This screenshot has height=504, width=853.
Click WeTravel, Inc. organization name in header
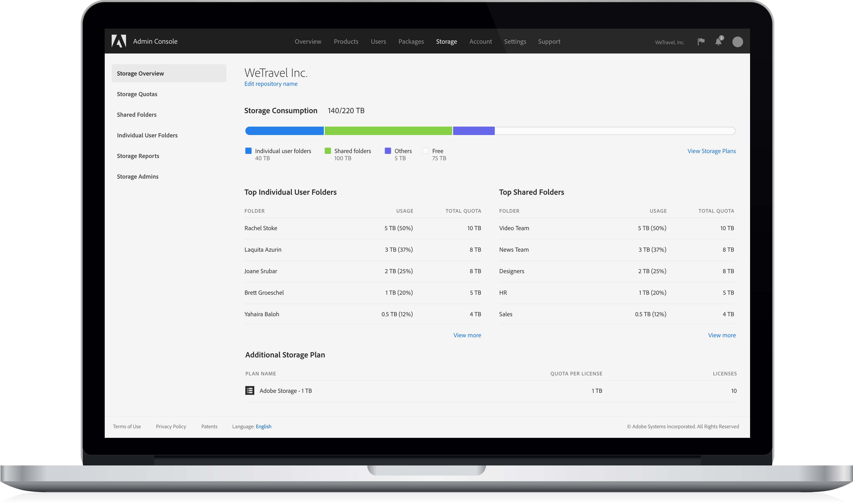coord(670,42)
